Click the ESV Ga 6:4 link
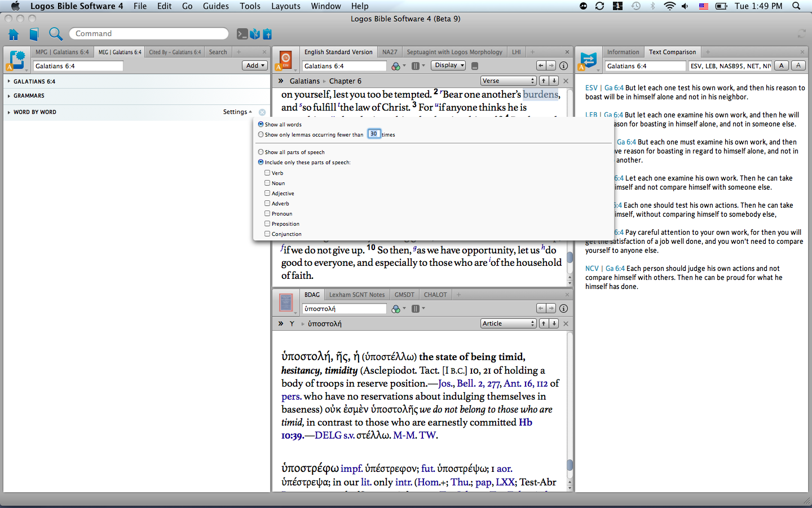The height and width of the screenshot is (508, 812). pos(604,88)
